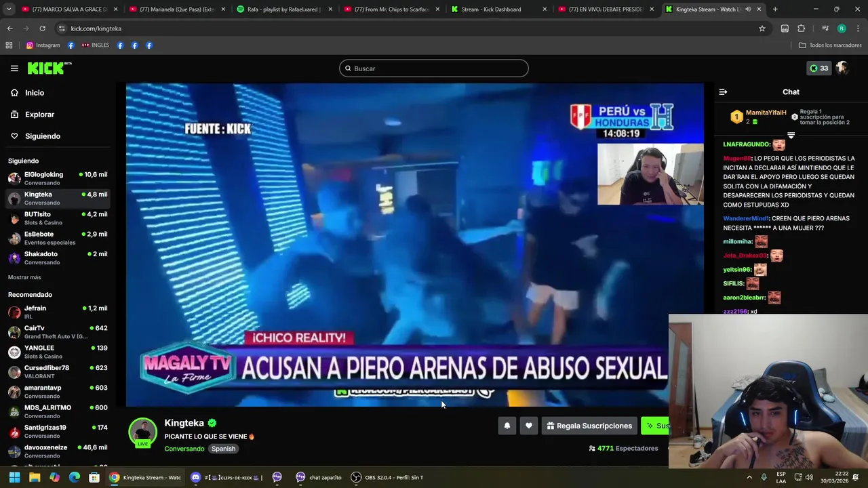The height and width of the screenshot is (488, 868).
Task: Click the Regala Suscripciones button
Action: (589, 426)
